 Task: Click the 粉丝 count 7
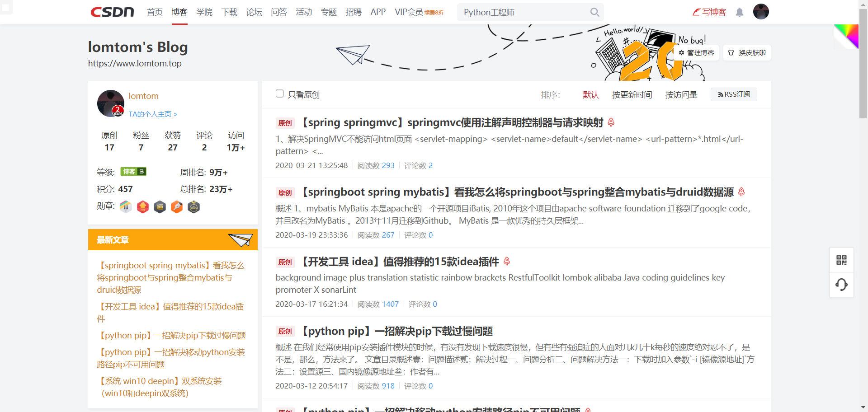coord(141,147)
